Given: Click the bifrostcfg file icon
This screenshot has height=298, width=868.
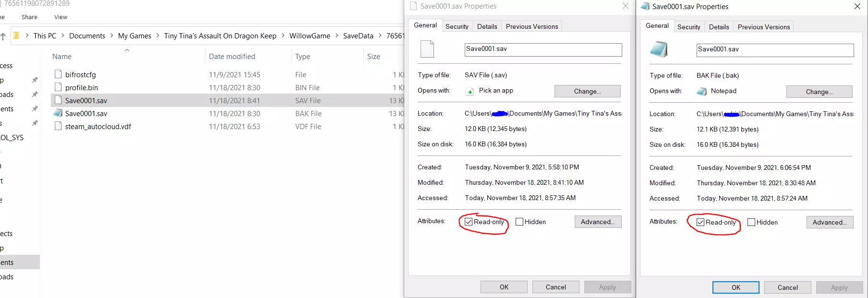Looking at the screenshot, I should (58, 74).
